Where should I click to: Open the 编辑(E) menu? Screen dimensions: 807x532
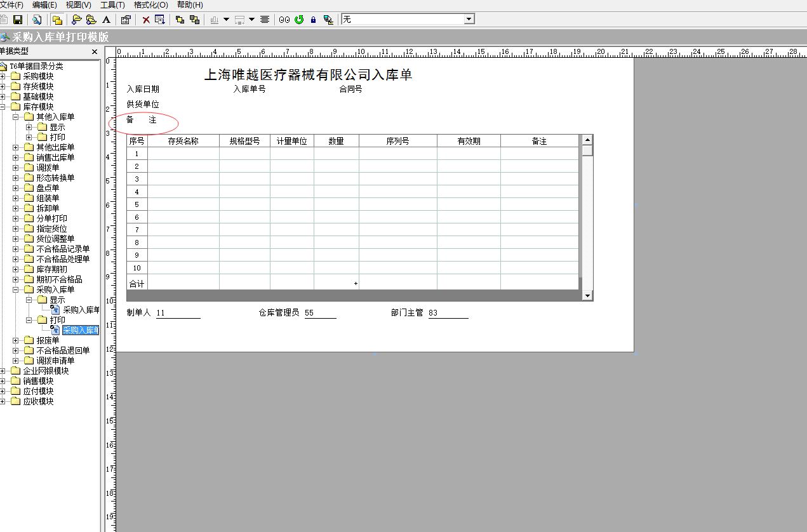(x=44, y=4)
